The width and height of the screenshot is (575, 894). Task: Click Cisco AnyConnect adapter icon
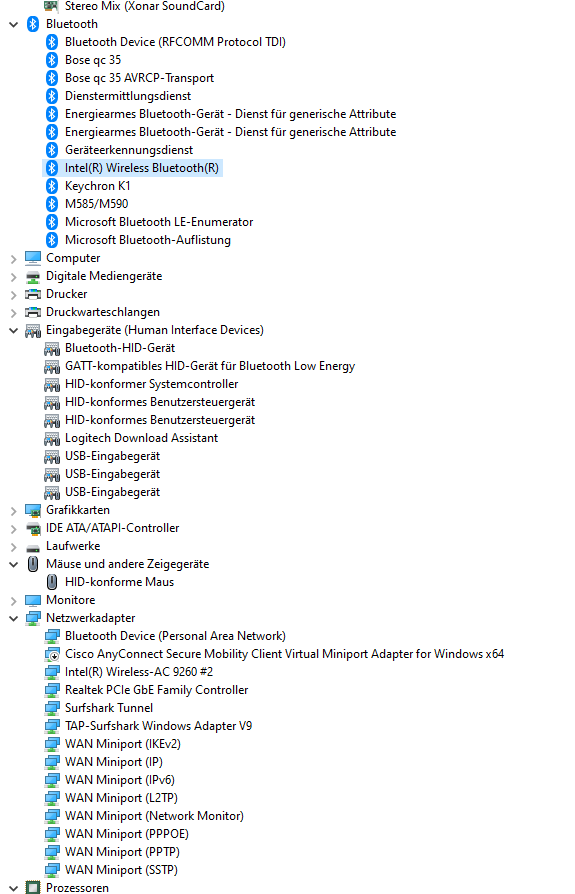52,654
